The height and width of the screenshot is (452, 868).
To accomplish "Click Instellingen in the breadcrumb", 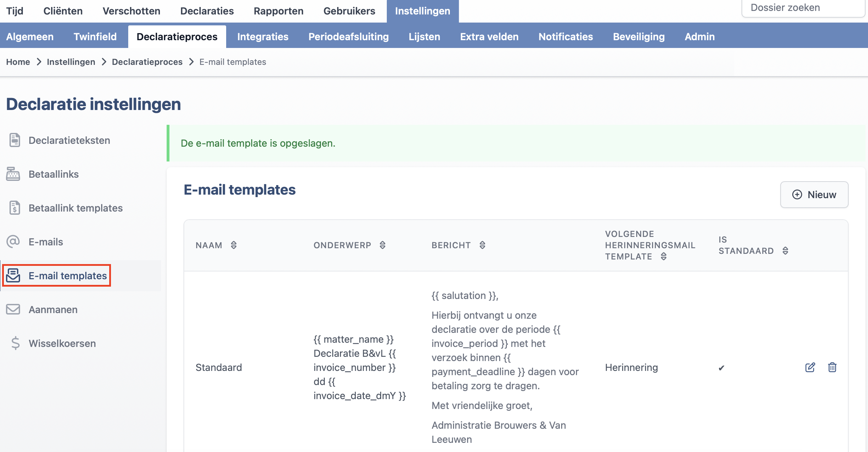I will coord(71,62).
